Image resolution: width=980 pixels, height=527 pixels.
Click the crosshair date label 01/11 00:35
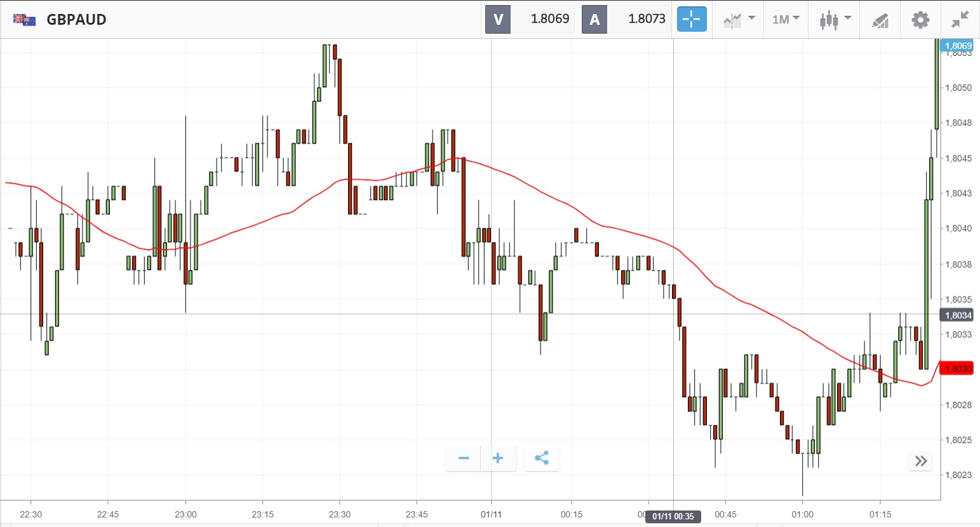pos(673,516)
